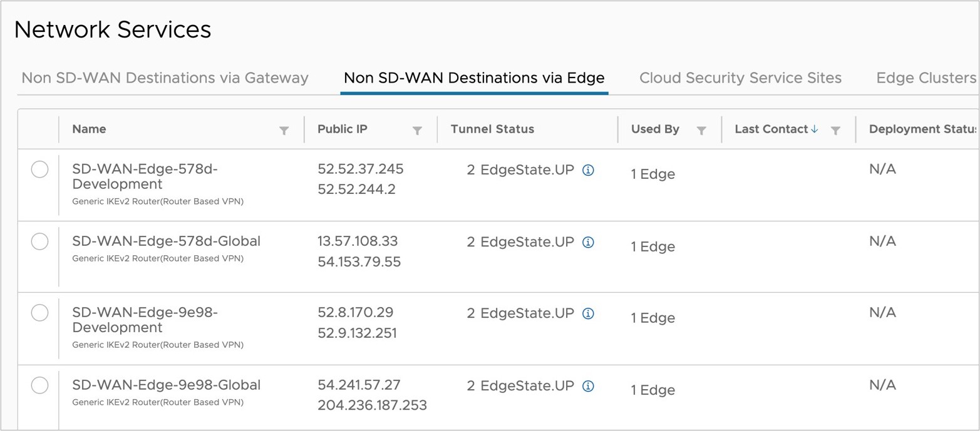Open the Cloud Security Service Sites tab

740,78
